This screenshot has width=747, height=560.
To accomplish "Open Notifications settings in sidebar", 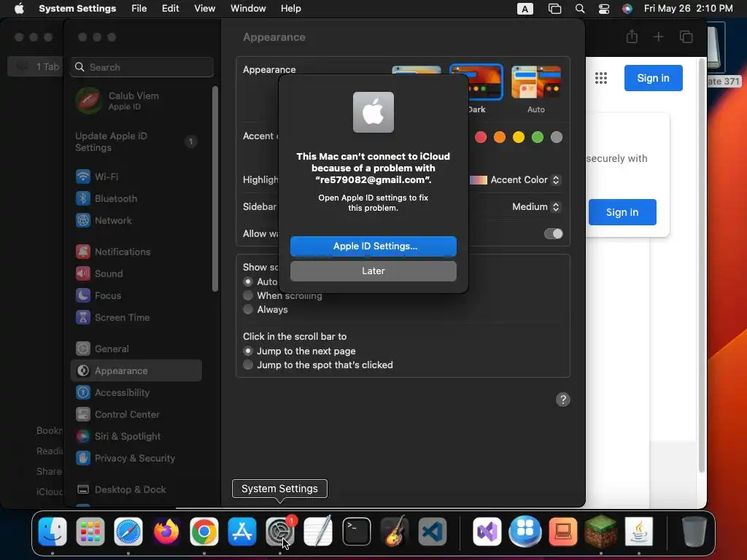I will point(136,252).
